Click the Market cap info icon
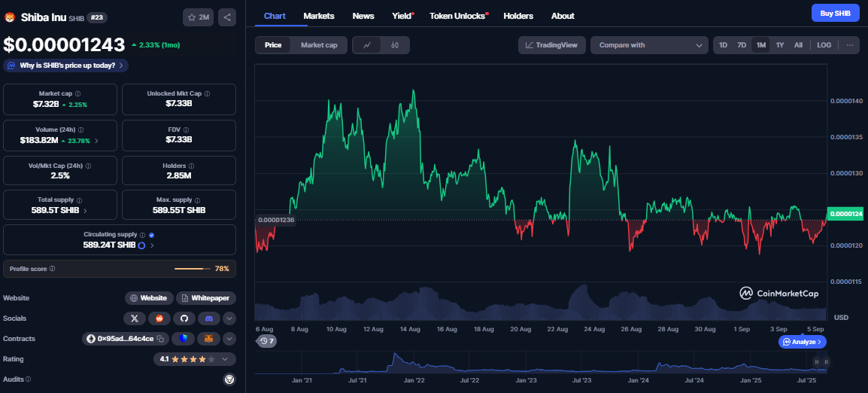 tap(77, 93)
